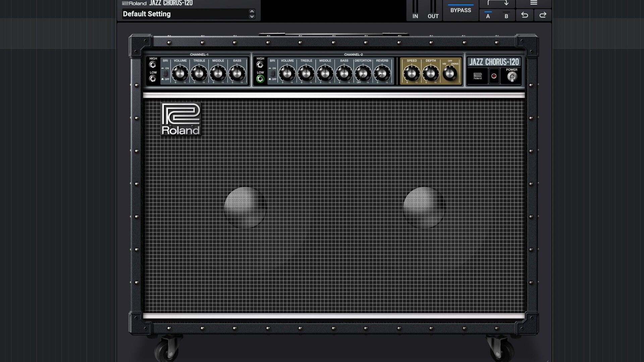
Task: Select Channel-2 LOW input jack
Action: pyautogui.click(x=260, y=79)
